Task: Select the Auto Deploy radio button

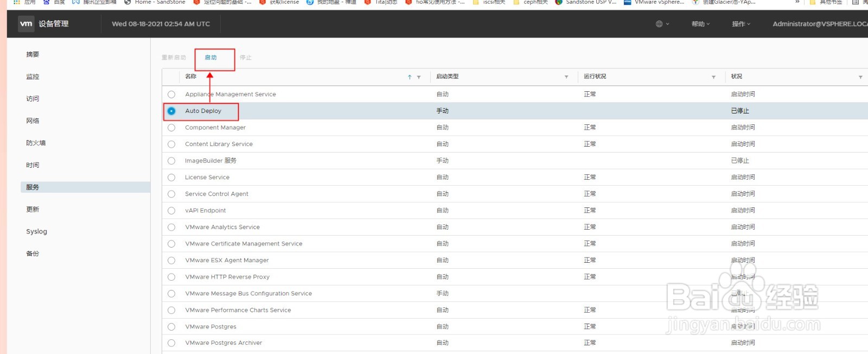Action: point(171,111)
